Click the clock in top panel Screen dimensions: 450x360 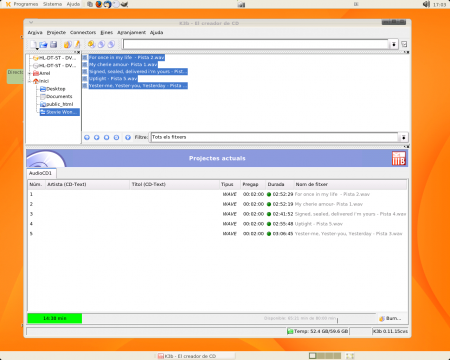(x=439, y=4)
